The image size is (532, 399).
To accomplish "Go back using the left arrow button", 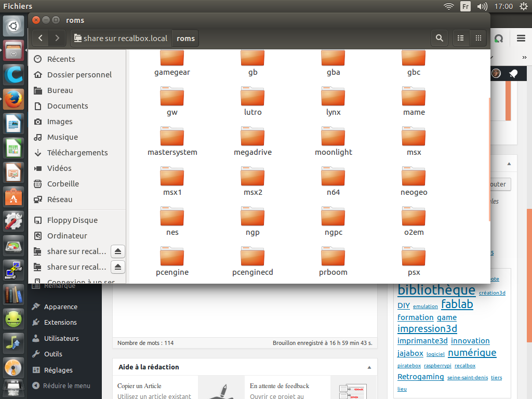I will pos(41,38).
